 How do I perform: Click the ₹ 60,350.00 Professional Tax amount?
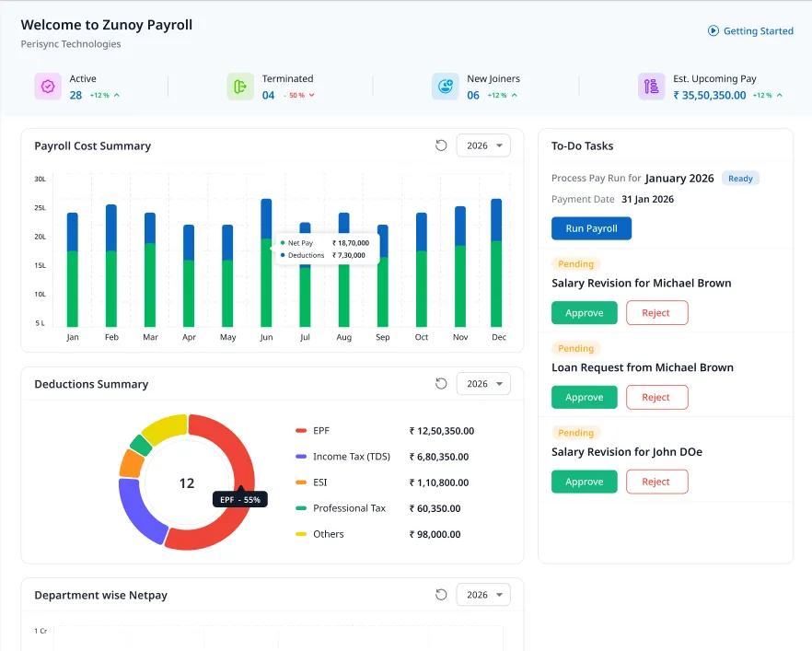(x=435, y=508)
